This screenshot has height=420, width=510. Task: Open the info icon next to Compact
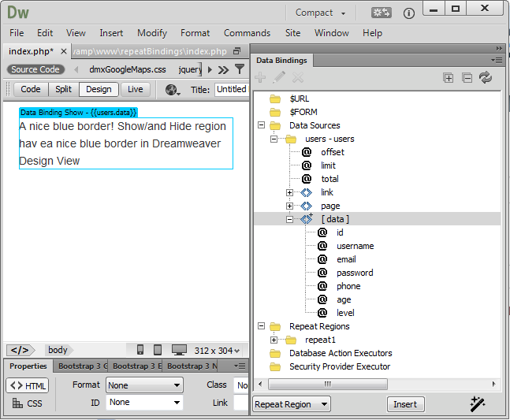click(x=409, y=13)
